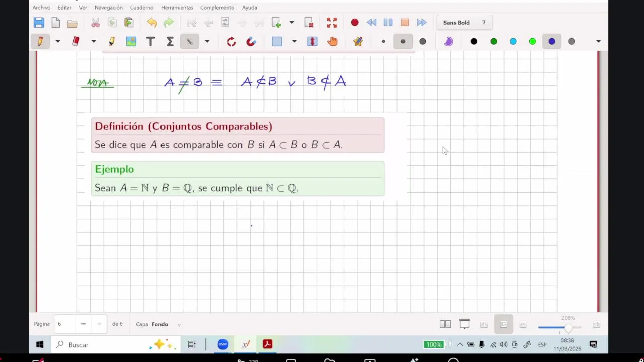Save the document with the floppy icon
644x362 pixels.
[x=39, y=23]
